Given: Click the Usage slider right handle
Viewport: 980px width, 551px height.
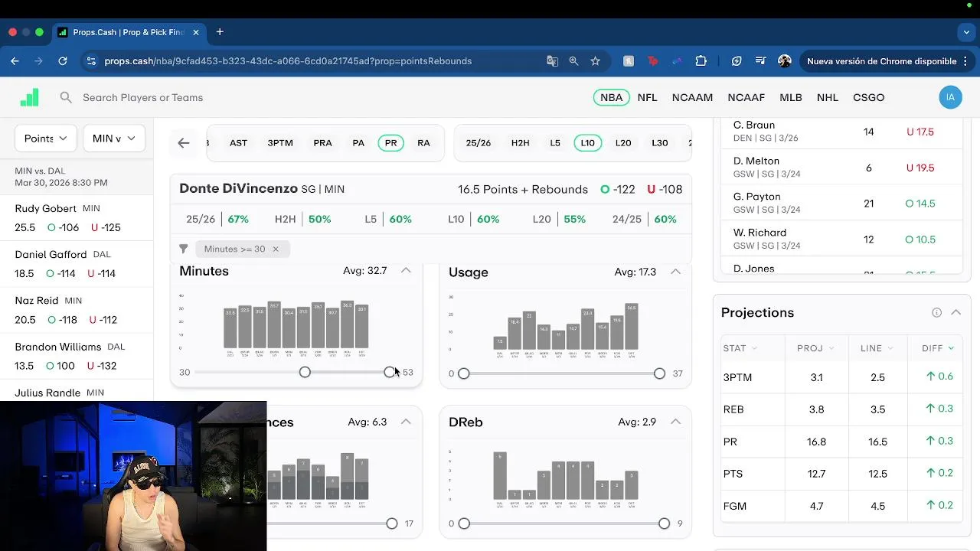Looking at the screenshot, I should 659,373.
